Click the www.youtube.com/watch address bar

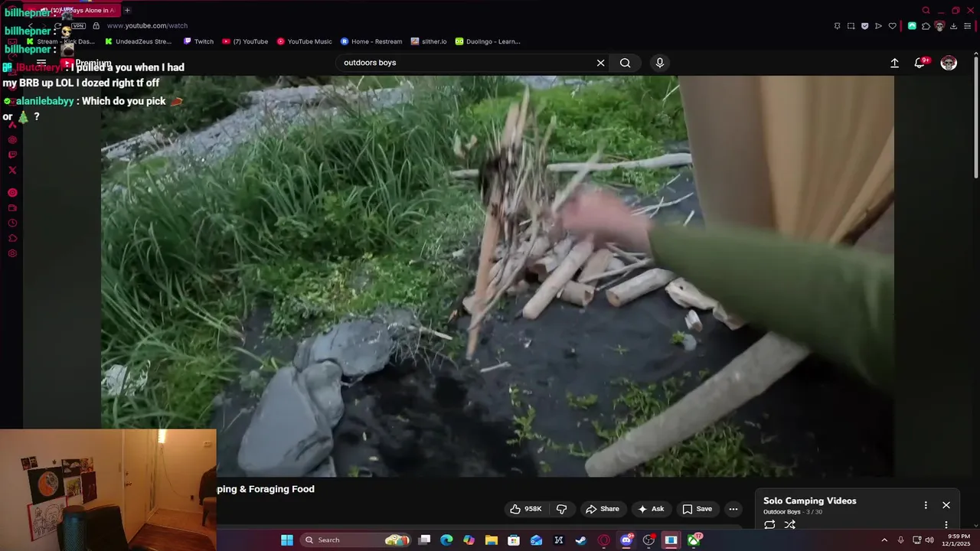[x=147, y=25]
